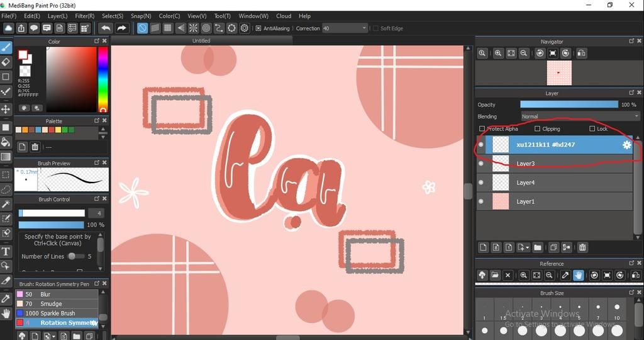Screen dimensions: 644x340
Task: Toggle visibility of Layer4
Action: (x=481, y=183)
